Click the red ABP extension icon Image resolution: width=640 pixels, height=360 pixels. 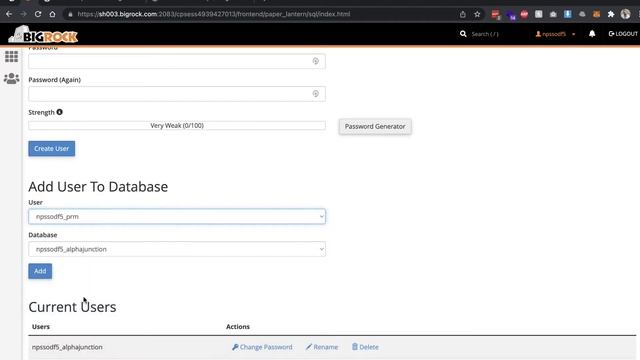(524, 14)
